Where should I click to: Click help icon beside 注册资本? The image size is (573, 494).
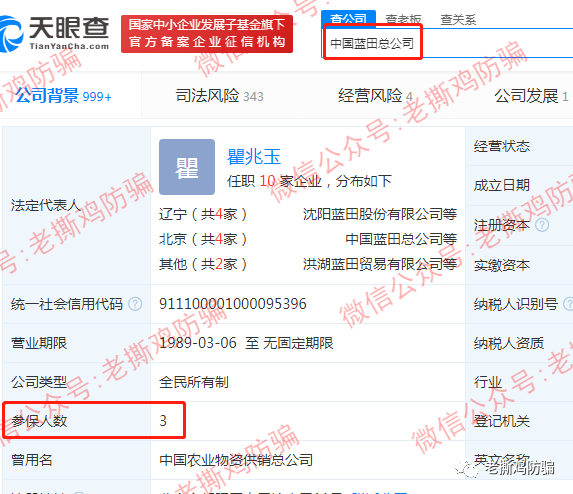click(x=542, y=225)
